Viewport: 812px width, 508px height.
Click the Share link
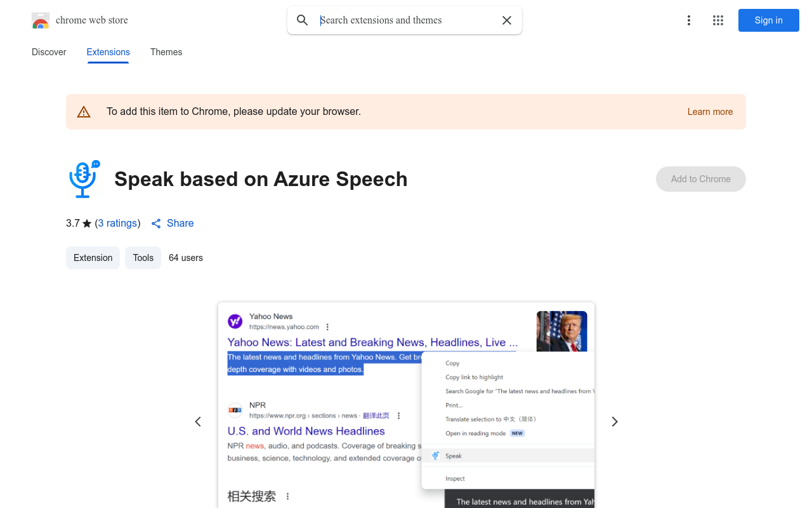click(x=173, y=224)
